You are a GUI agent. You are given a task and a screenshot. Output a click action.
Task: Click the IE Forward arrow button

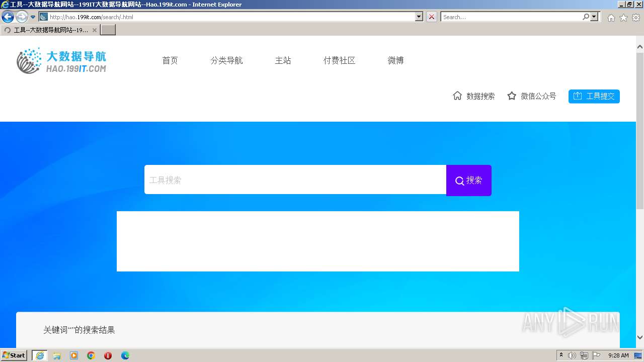pos(22,17)
